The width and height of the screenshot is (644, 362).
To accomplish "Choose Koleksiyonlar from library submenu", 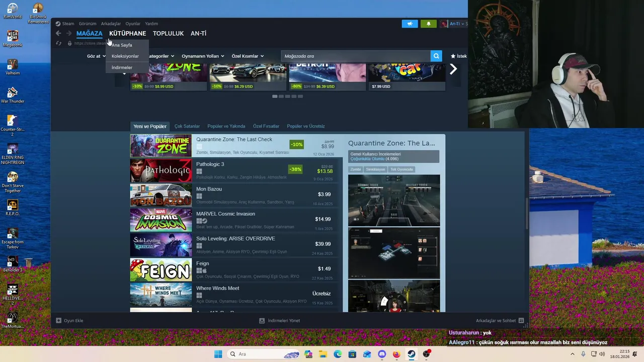I will coord(125,56).
